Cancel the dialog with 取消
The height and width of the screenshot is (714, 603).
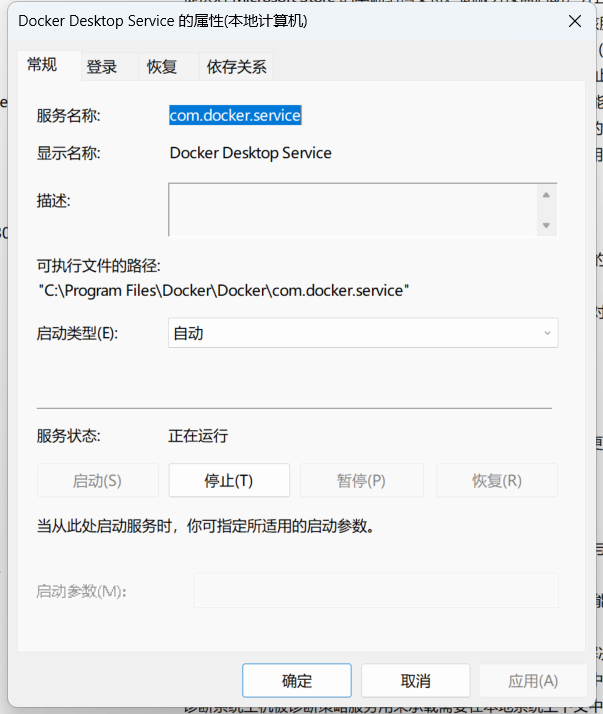(415, 681)
